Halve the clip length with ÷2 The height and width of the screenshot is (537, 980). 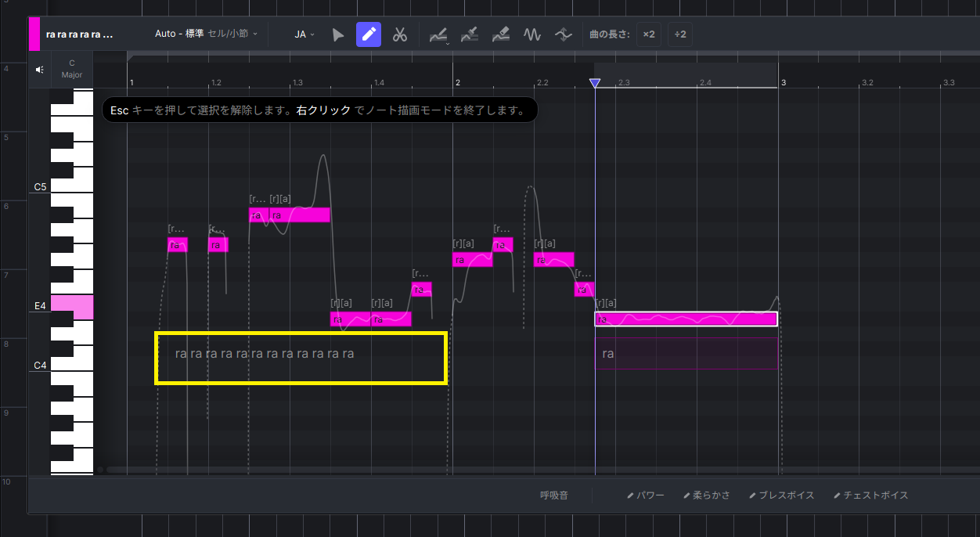(x=679, y=34)
